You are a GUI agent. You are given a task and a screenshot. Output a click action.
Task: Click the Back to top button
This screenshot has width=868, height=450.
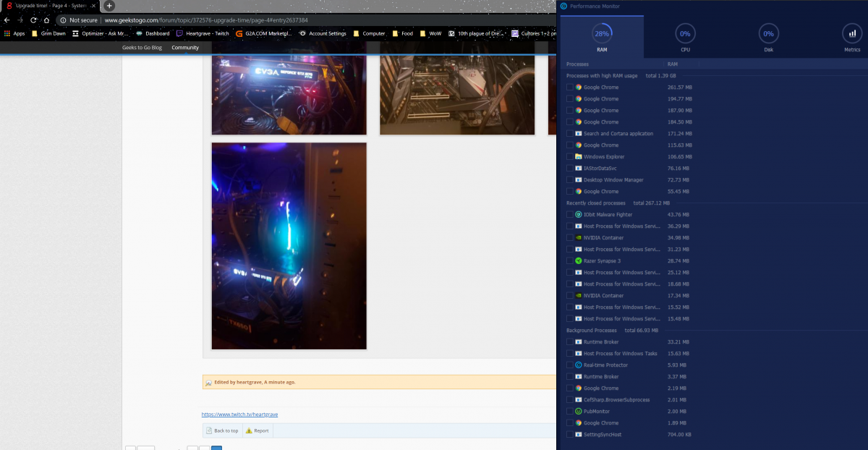coord(221,430)
